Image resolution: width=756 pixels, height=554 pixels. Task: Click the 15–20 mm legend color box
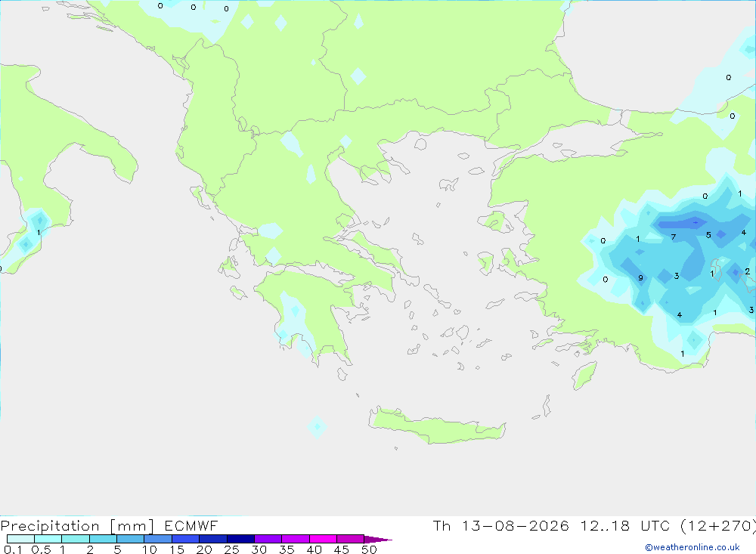pos(186,539)
